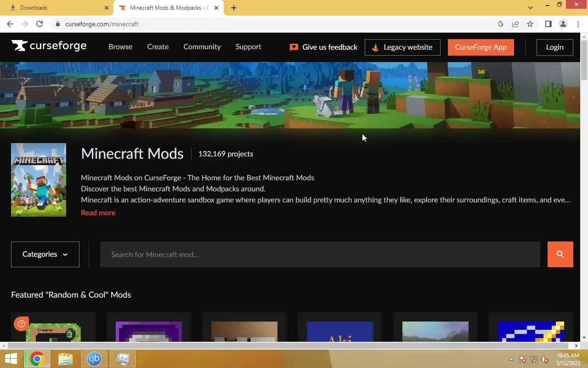Click the Read more link

pos(98,213)
